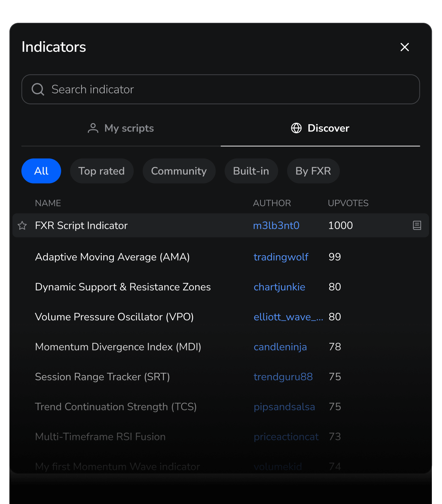Screen dimensions: 442x504
Task: Click the magnifier icon in search box
Action: (x=38, y=89)
